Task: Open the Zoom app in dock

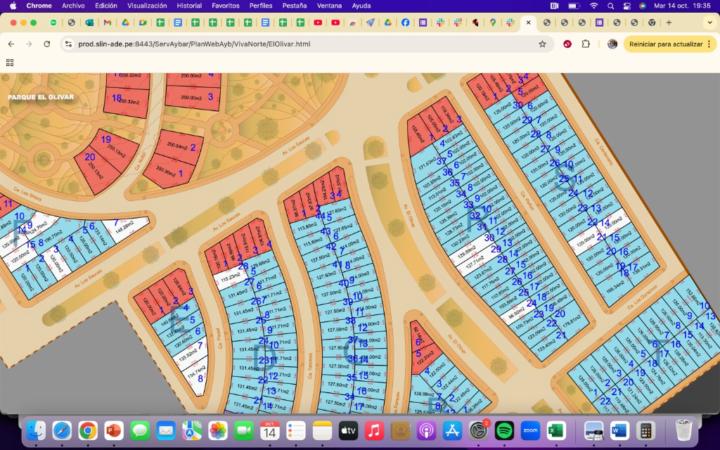Action: 530,430
